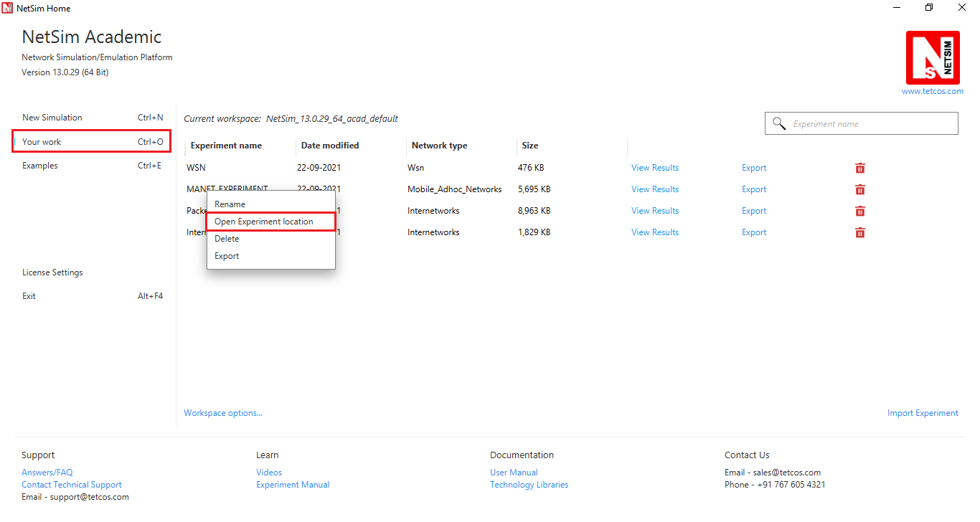
Task: Open the Answers/FAQ link
Action: pyautogui.click(x=47, y=473)
